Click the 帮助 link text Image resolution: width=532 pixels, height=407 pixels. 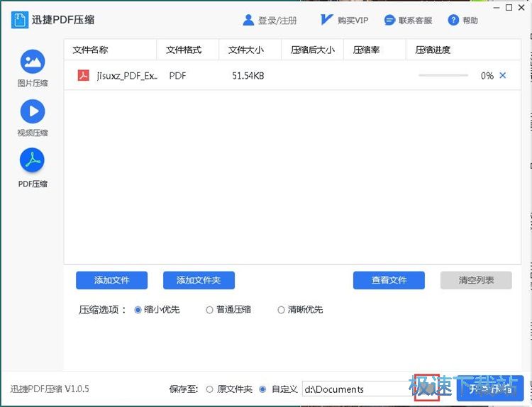tap(470, 21)
